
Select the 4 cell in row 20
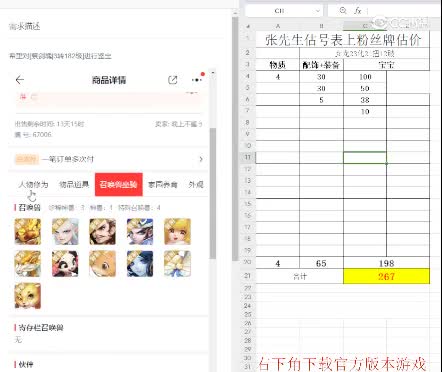(x=278, y=263)
